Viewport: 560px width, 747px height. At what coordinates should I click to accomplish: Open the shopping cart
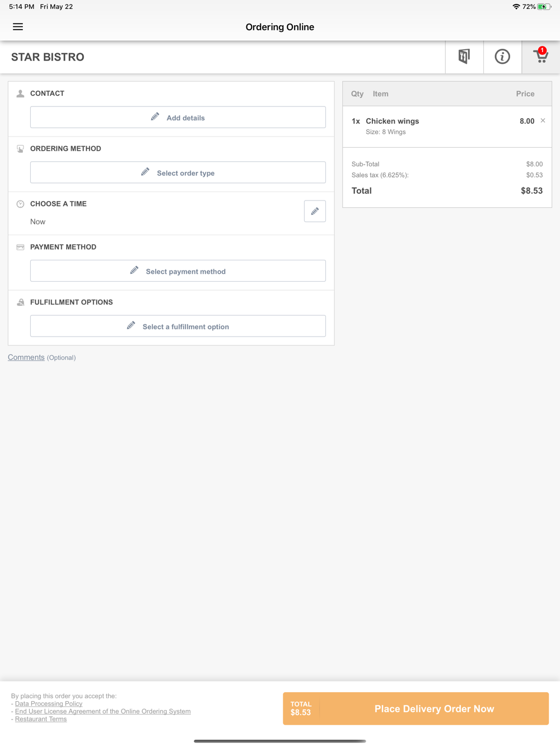tap(541, 57)
